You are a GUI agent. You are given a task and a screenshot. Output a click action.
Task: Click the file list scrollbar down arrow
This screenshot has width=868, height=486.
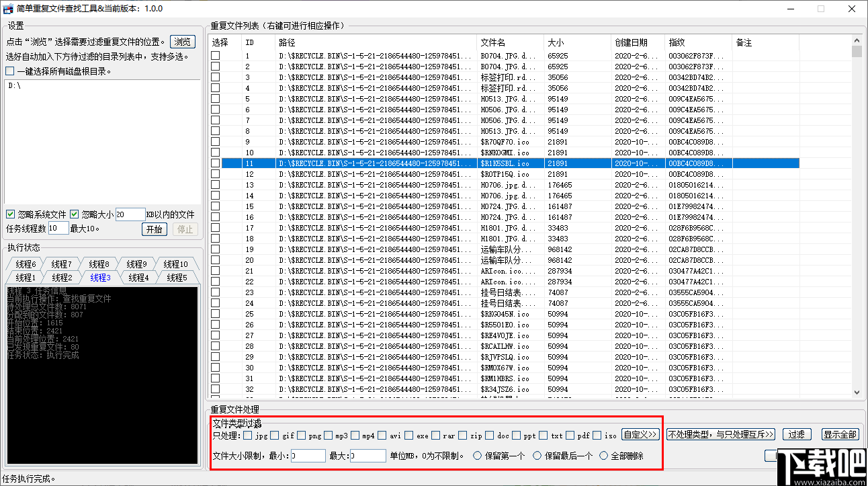pyautogui.click(x=857, y=392)
